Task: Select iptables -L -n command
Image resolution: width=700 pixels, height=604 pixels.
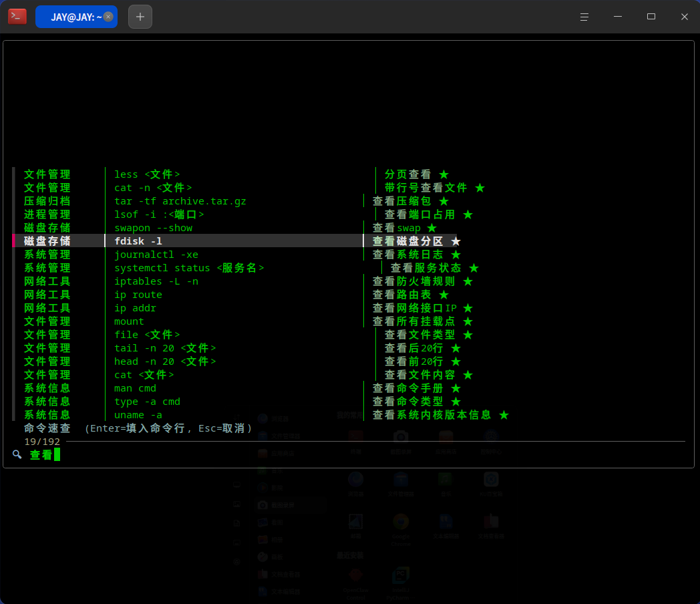Action: (x=156, y=281)
